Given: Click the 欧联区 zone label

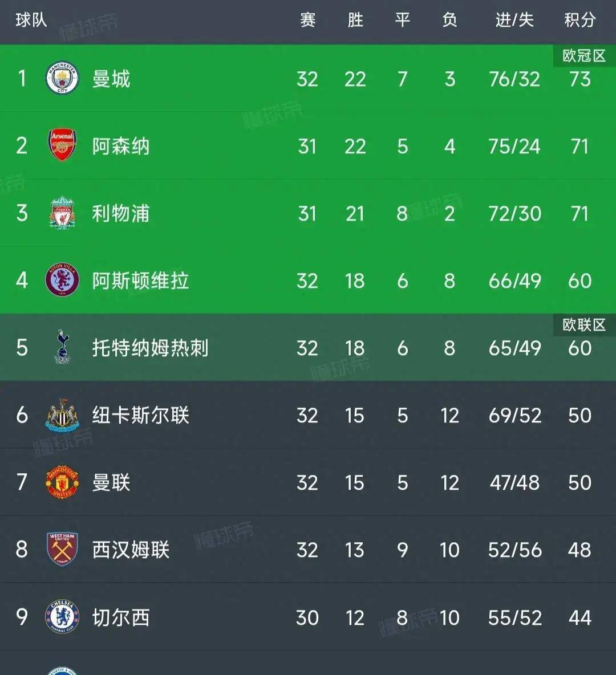Looking at the screenshot, I should 584,324.
